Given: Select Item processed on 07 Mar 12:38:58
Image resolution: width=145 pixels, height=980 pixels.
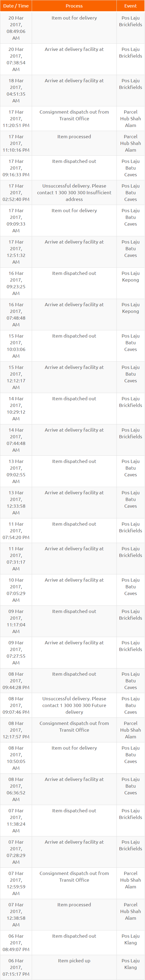Looking at the screenshot, I should coord(74,905).
